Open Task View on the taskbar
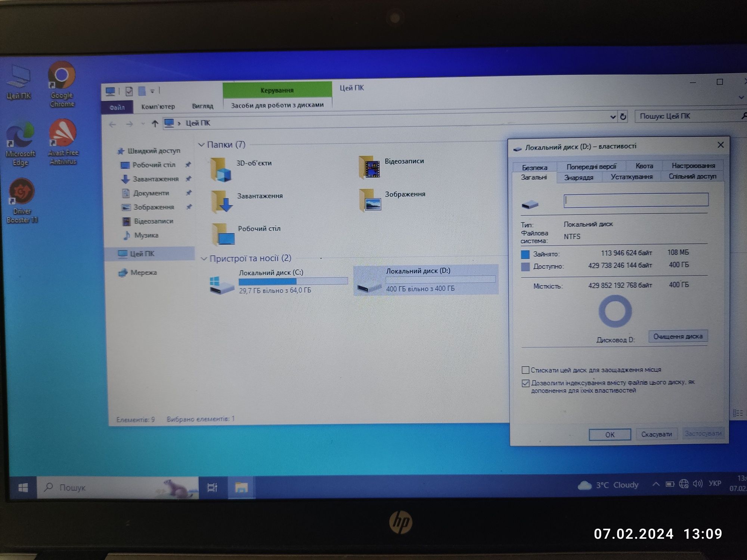This screenshot has height=560, width=747. coord(212,487)
